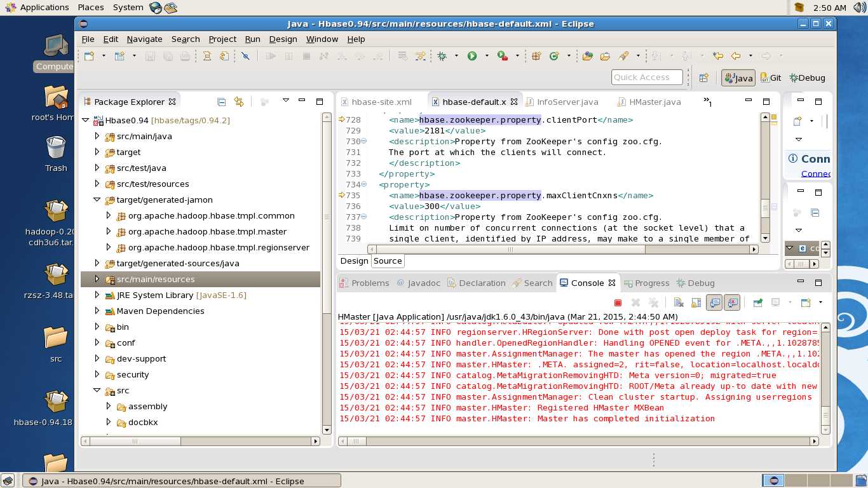Click the Run with coverage/external tools icon
This screenshot has width=868, height=488.
click(503, 56)
